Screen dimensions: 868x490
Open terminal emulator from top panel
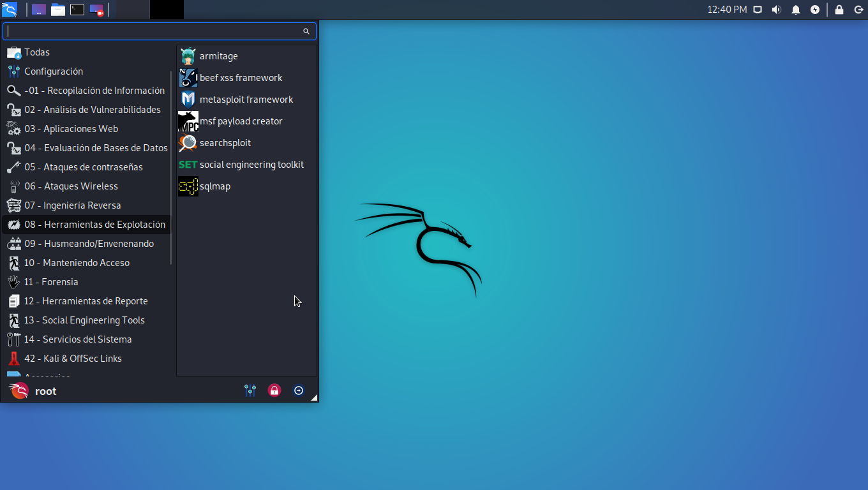(x=77, y=10)
